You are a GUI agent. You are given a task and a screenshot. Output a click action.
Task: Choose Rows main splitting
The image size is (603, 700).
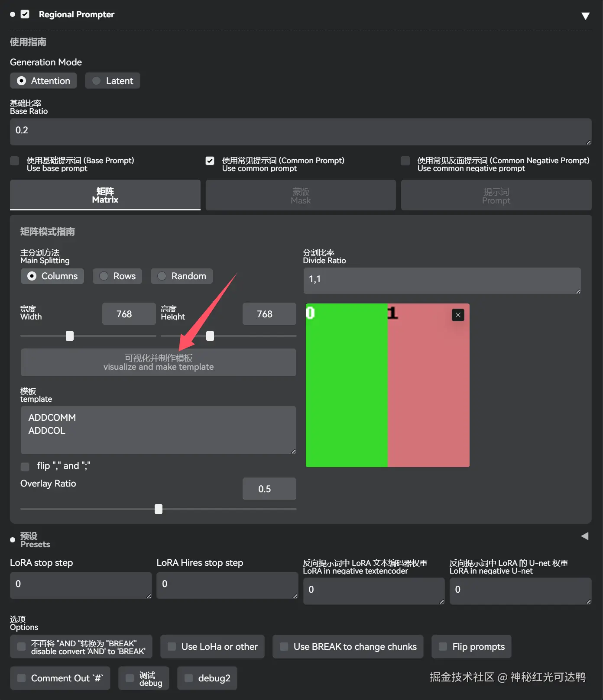coord(117,276)
